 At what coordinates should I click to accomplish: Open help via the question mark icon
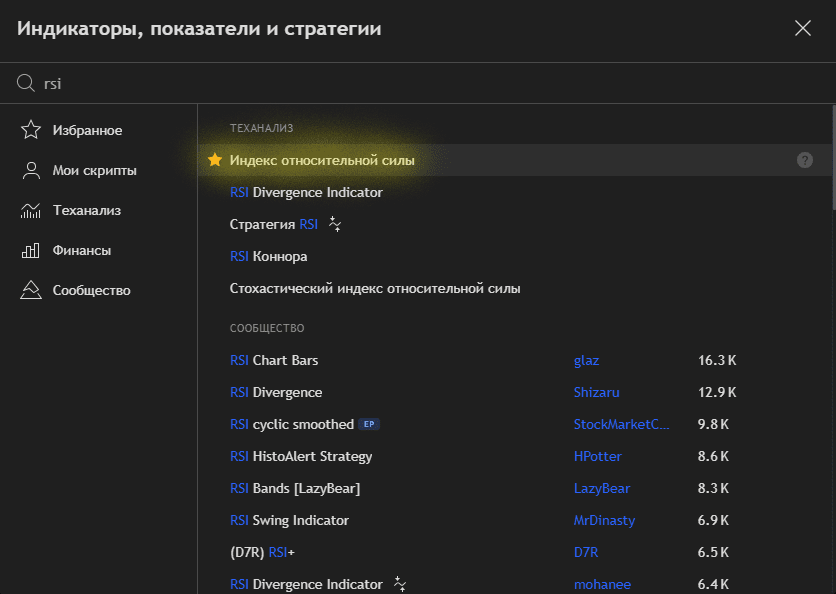pyautogui.click(x=805, y=160)
